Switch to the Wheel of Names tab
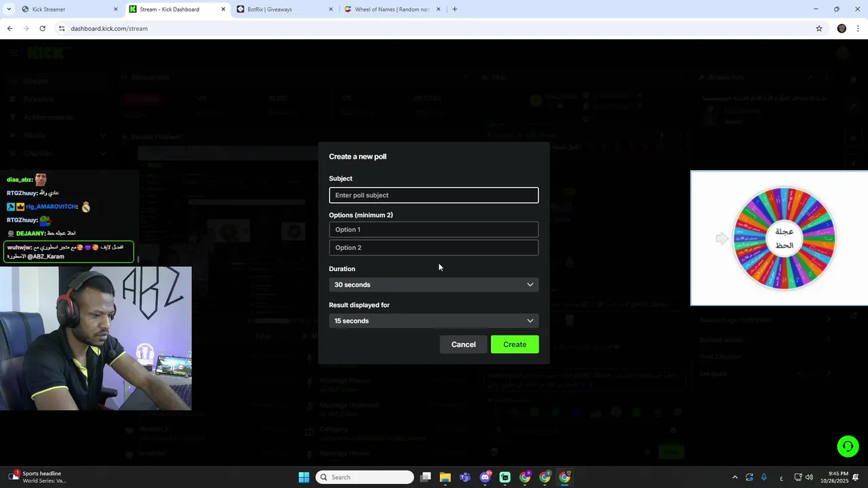 coord(393,9)
